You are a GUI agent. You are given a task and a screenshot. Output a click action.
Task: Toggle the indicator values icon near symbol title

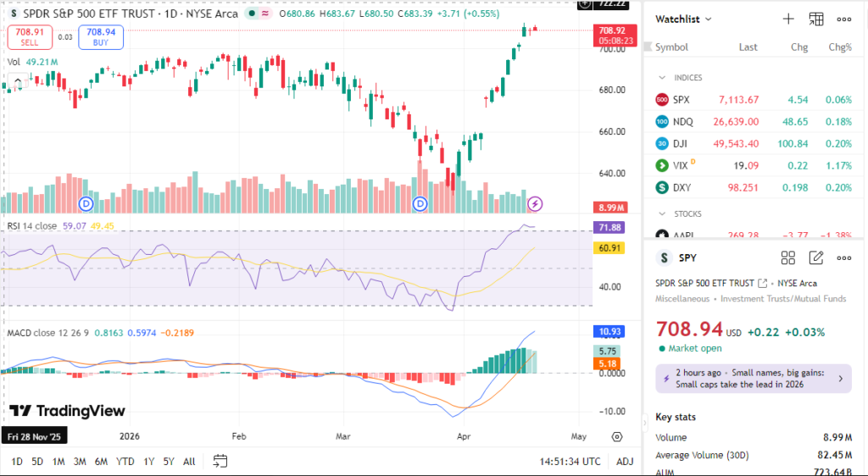point(268,14)
